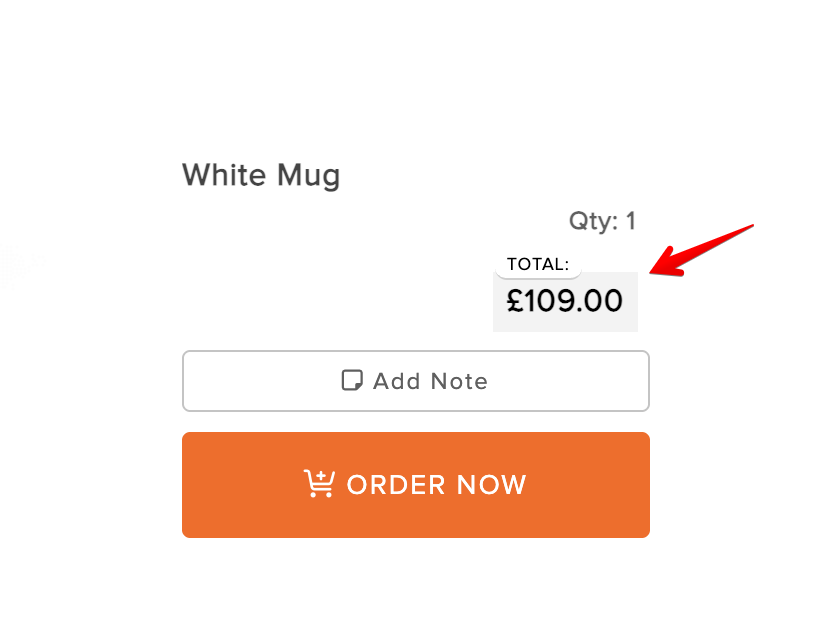Viewport: 826px width, 628px height.
Task: Select the plus-cart icon in orange button
Action: tap(319, 484)
